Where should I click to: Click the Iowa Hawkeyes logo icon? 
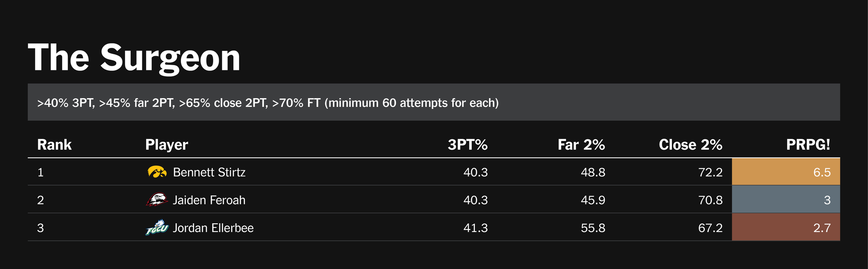tap(157, 172)
